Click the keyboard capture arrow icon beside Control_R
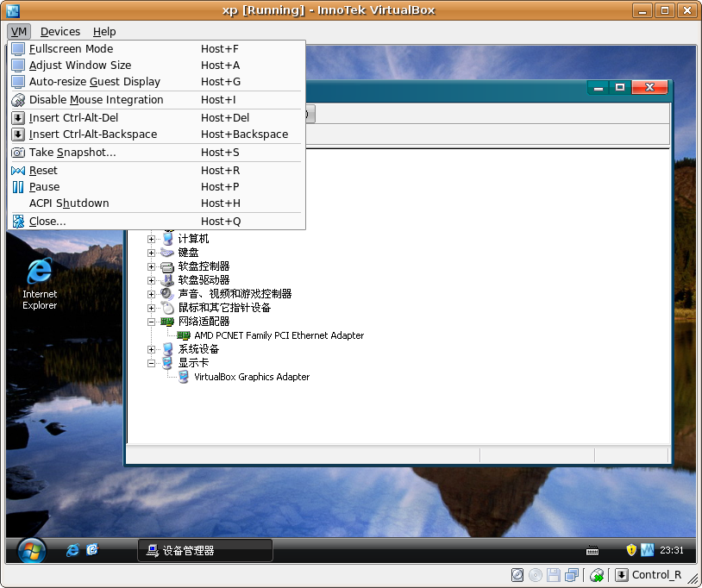702x588 pixels. tap(622, 575)
